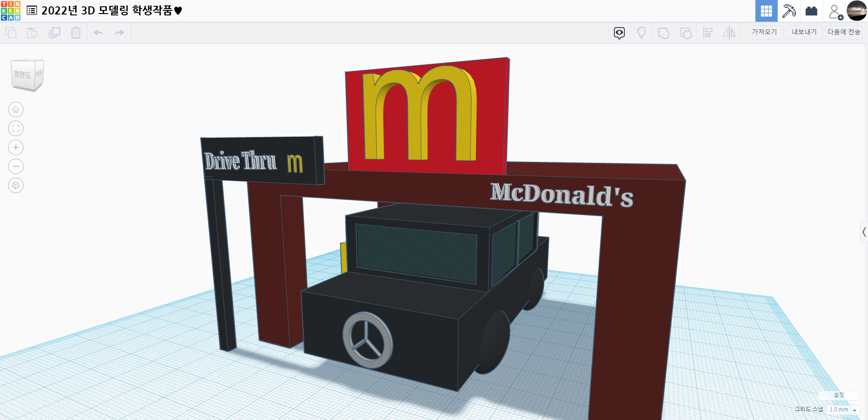Screen dimensions: 868x420
Task: Duplicate and repeat the selected shape
Action: pyautogui.click(x=54, y=33)
